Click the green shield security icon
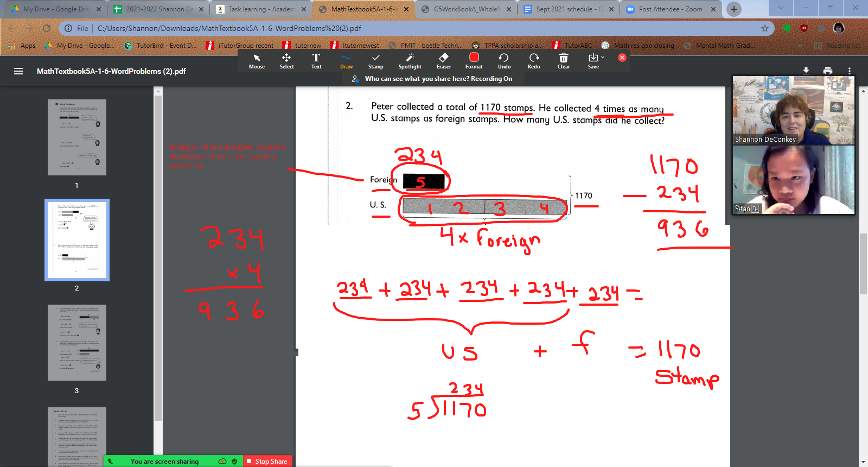 [x=234, y=461]
